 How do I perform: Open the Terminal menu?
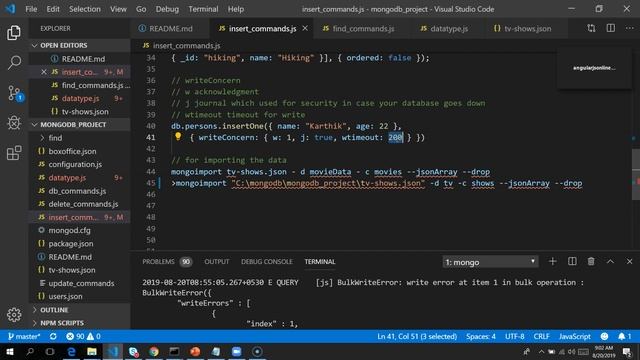pyautogui.click(x=203, y=9)
